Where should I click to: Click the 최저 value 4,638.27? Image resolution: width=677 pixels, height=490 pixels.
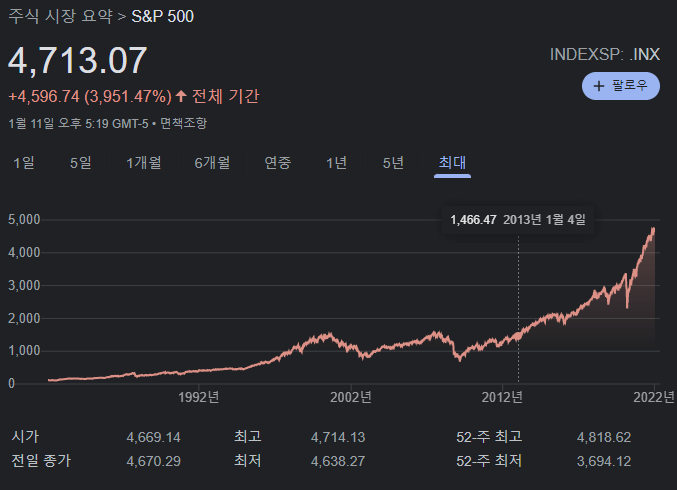(338, 461)
